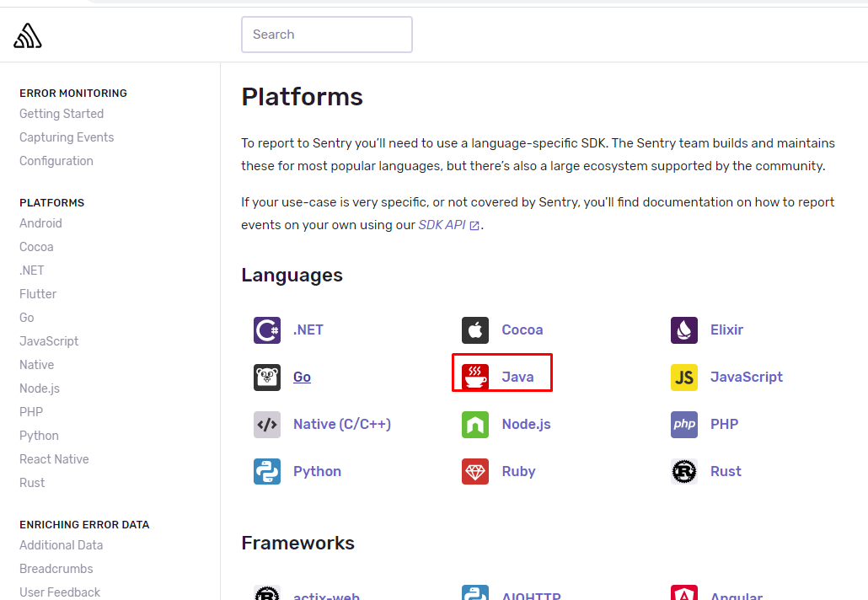The width and height of the screenshot is (868, 600).
Task: Open the .NET language link
Action: coord(308,329)
